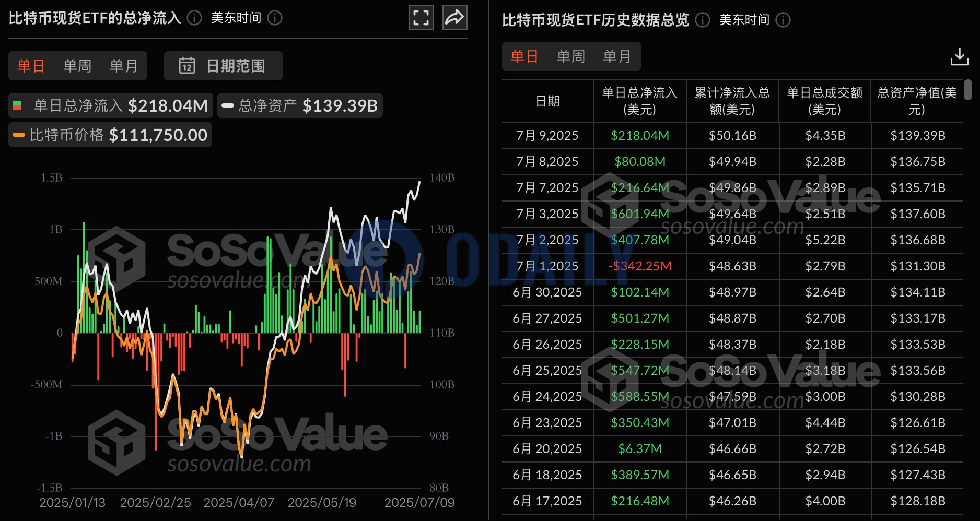This screenshot has width=980, height=521.
Task: Click info icon next to left 美东时间
Action: point(275,18)
